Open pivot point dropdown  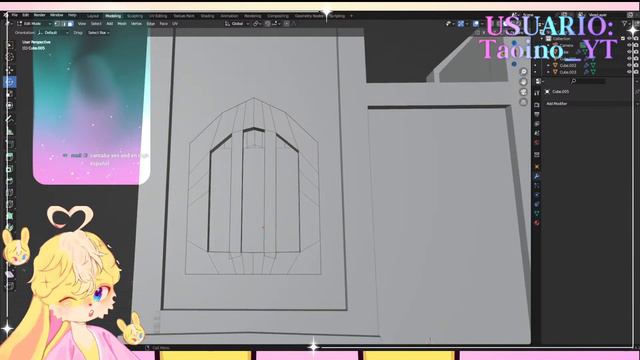pyautogui.click(x=256, y=24)
